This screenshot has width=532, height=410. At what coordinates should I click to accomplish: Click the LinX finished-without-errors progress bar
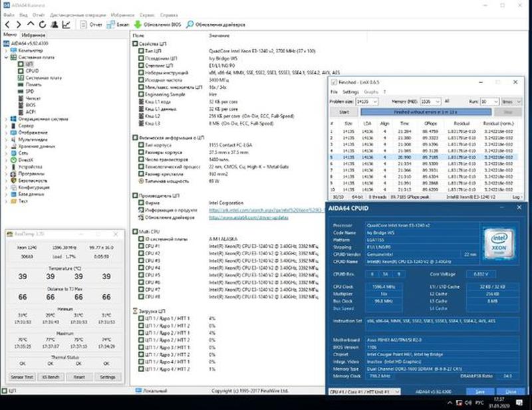pyautogui.click(x=426, y=112)
